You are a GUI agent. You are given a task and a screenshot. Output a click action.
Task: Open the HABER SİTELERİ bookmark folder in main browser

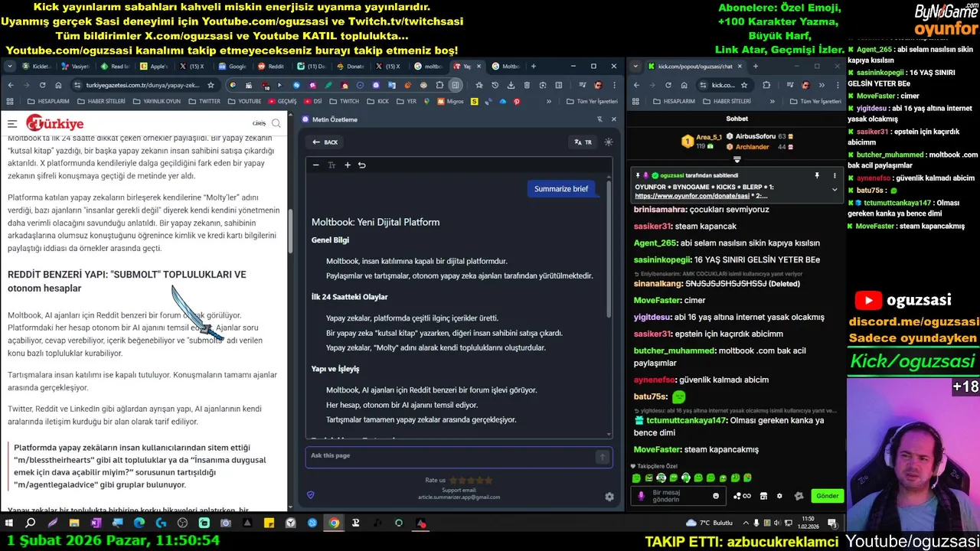(100, 101)
